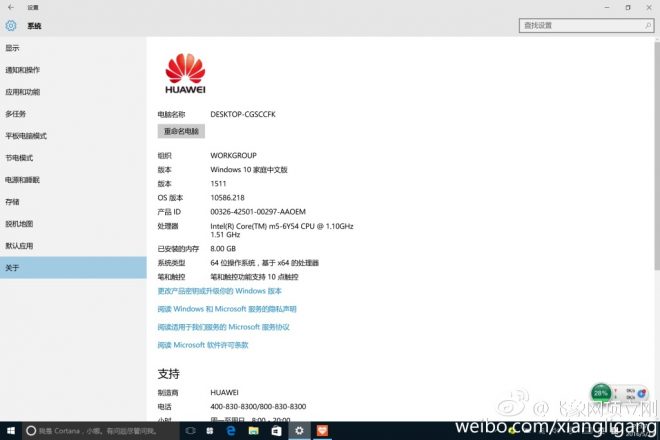This screenshot has height=440, width=660.
Task: Open the Windows Start menu
Action: (x=10, y=430)
